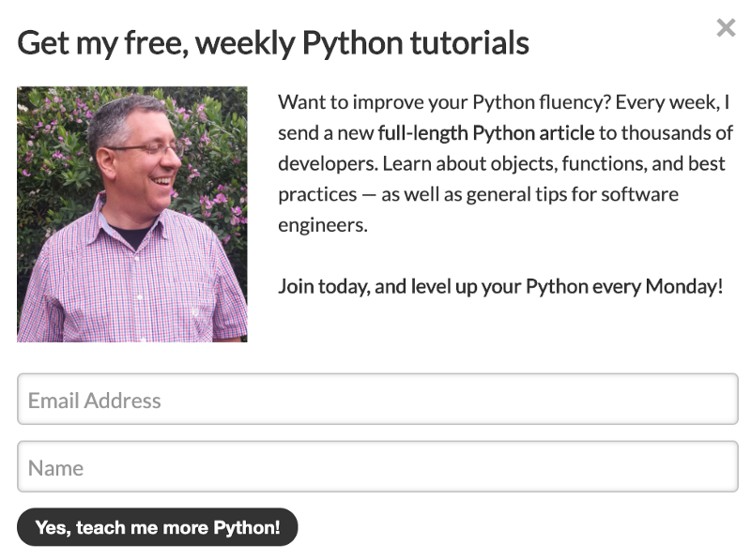Click the "Get my free, weekly Python tutorials" heading
The width and height of the screenshot is (751, 560).
[273, 42]
